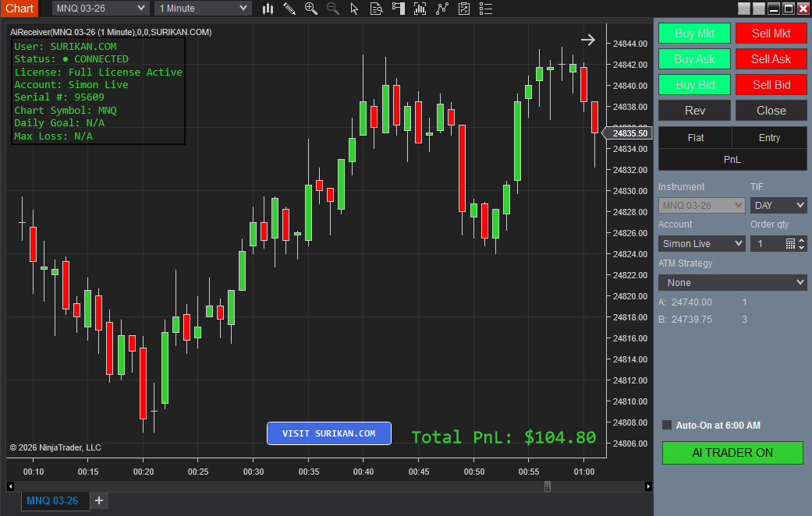Select the drawing tools pencil icon
Screen dimensions: 812x516
tap(289, 9)
